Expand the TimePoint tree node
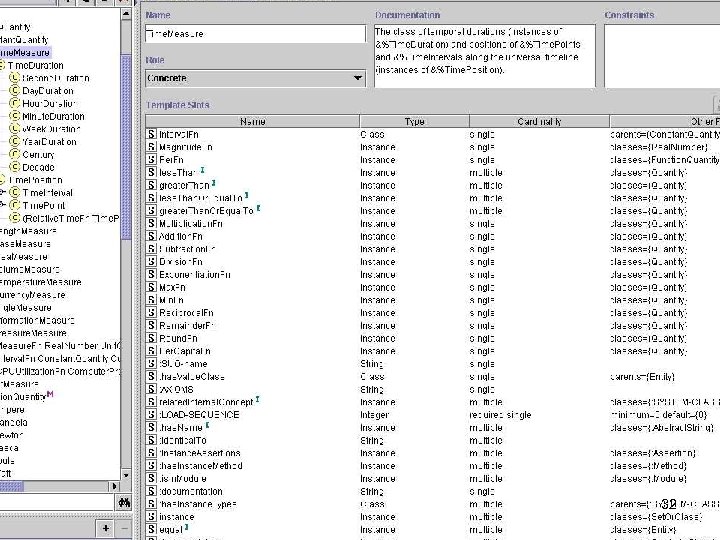 click(x=2, y=205)
